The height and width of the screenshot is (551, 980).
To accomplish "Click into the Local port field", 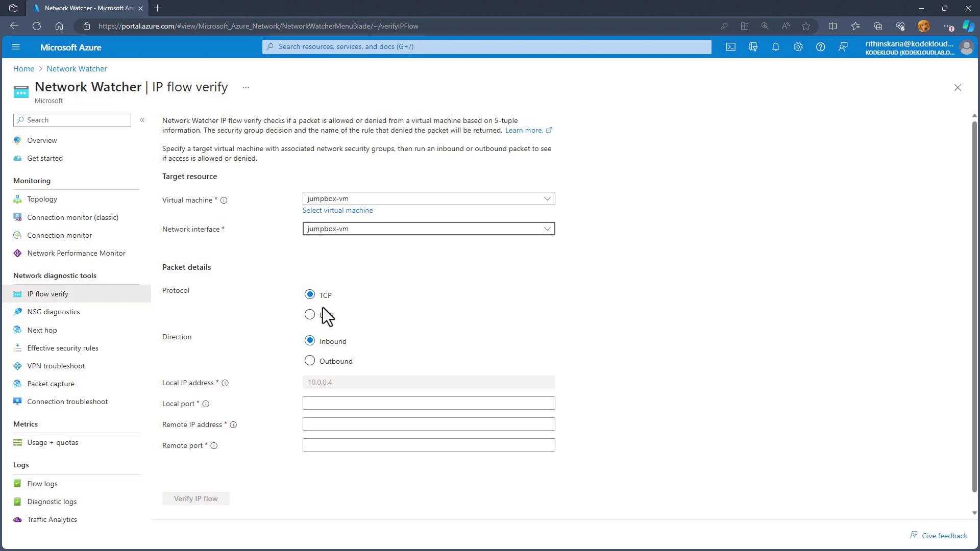I will tap(428, 403).
